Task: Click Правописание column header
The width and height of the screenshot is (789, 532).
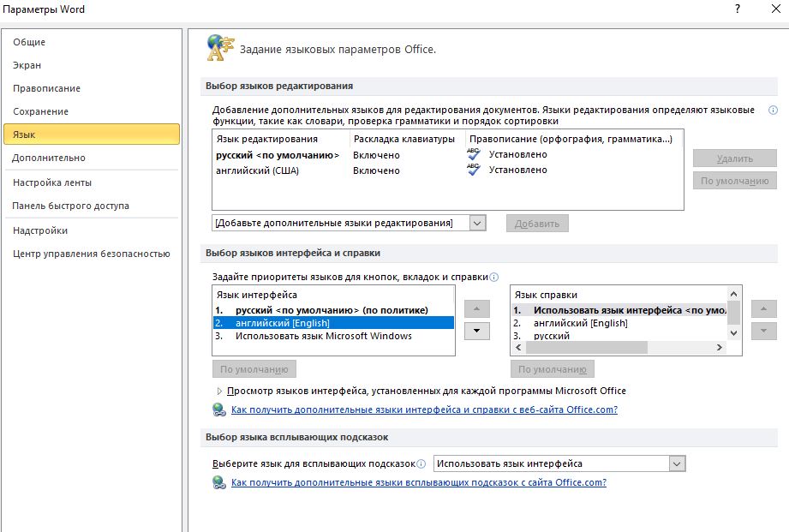Action: 571,140
